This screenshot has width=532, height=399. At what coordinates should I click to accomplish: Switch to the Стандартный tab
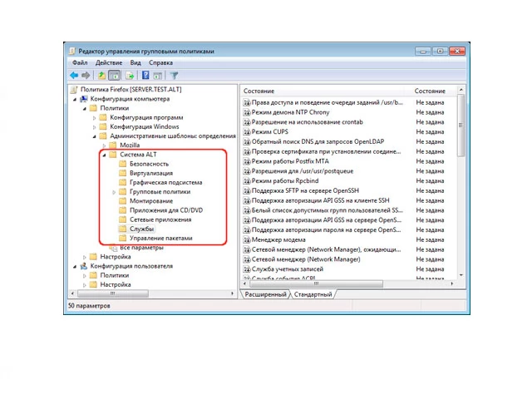point(313,294)
